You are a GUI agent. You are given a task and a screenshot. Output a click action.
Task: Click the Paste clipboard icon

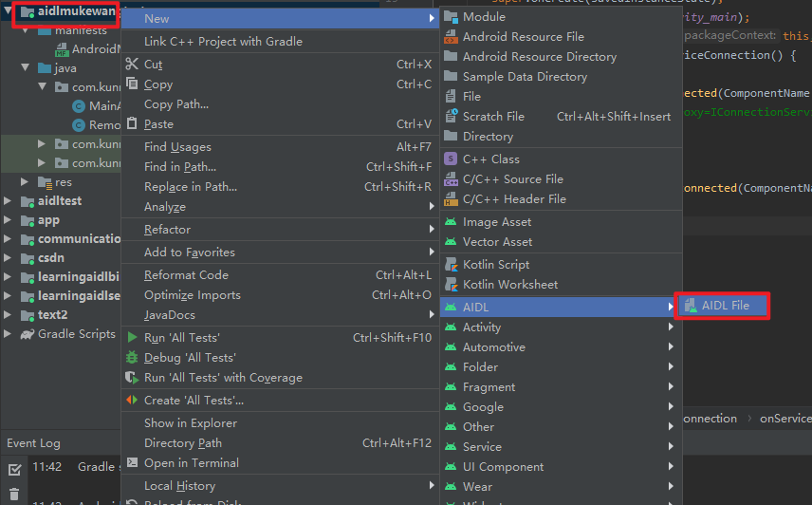pyautogui.click(x=132, y=123)
